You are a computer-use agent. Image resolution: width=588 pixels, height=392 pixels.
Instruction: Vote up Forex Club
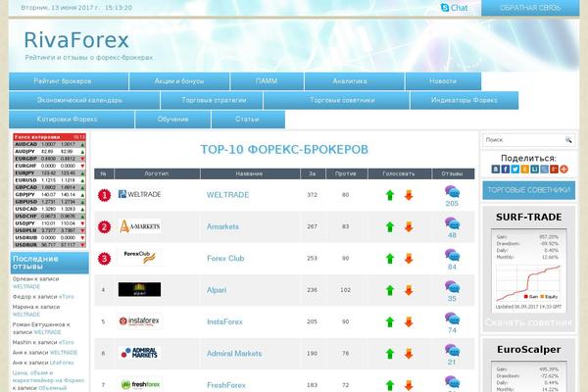pyautogui.click(x=390, y=259)
